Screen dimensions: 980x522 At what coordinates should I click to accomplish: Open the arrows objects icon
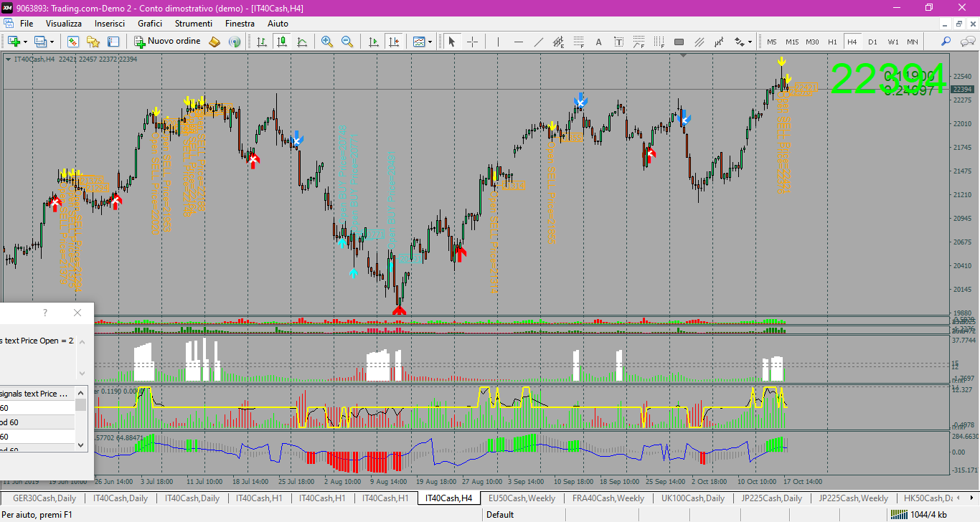pos(740,42)
